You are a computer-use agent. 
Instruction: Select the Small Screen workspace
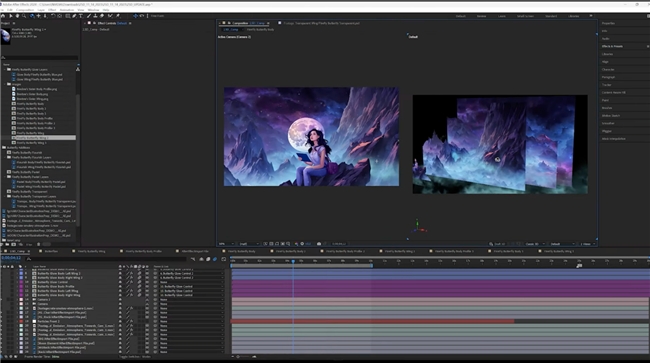(x=525, y=16)
